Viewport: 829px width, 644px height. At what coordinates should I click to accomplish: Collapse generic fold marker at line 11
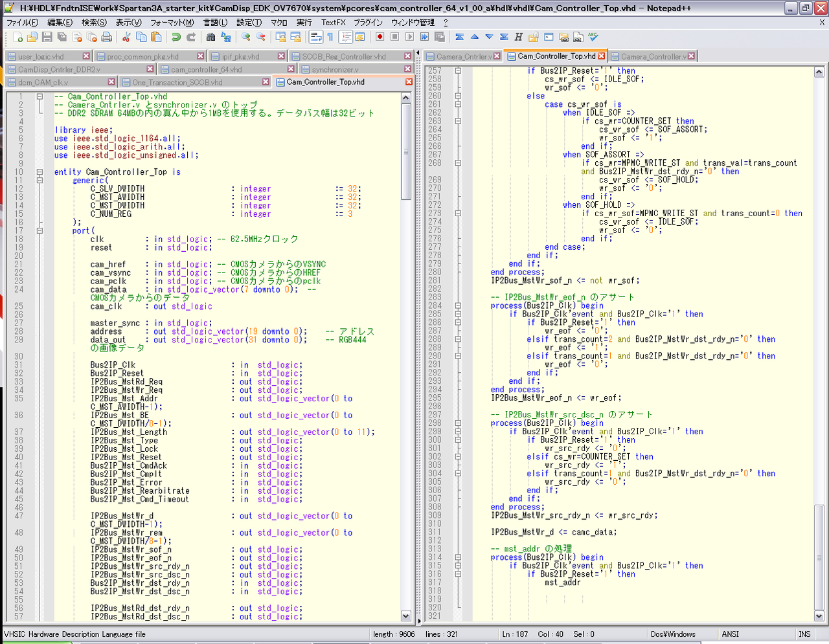(x=40, y=181)
